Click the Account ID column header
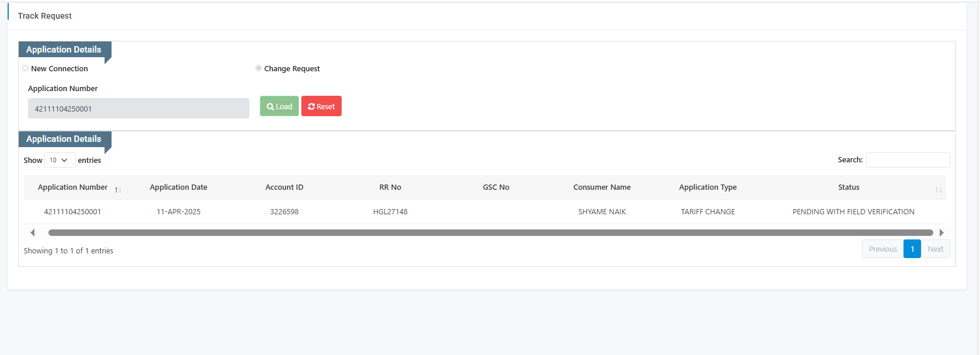Screen dimensions: 980x355 284,187
